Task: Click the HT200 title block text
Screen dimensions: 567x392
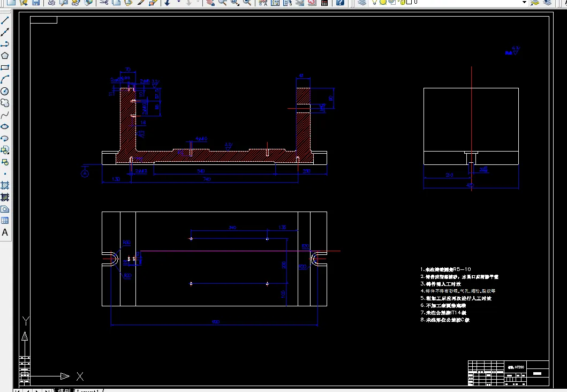Action: (519, 367)
